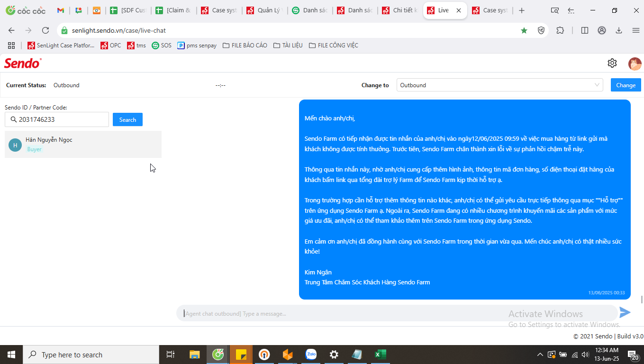Image resolution: width=644 pixels, height=364 pixels.
Task: Go back with the browser back arrow
Action: point(11,30)
